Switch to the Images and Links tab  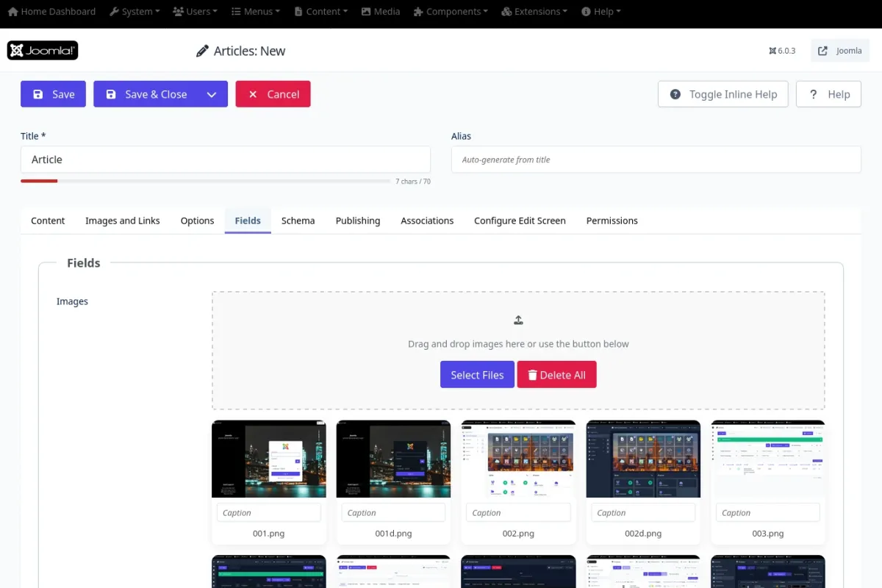[x=123, y=220]
